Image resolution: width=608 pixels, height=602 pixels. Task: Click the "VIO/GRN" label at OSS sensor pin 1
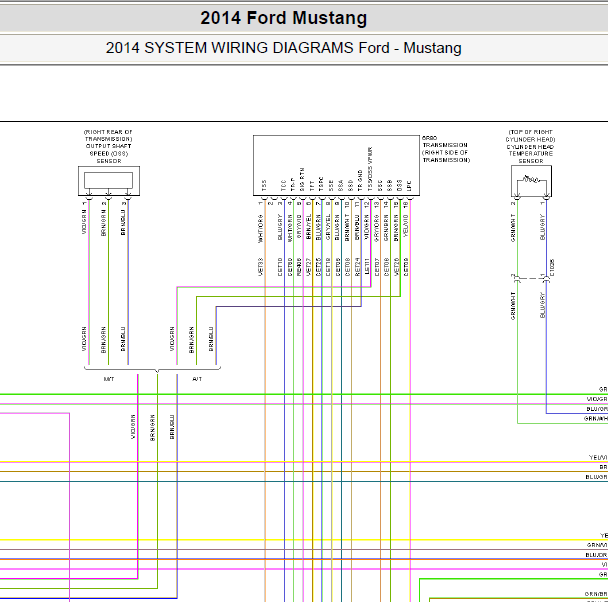(84, 222)
